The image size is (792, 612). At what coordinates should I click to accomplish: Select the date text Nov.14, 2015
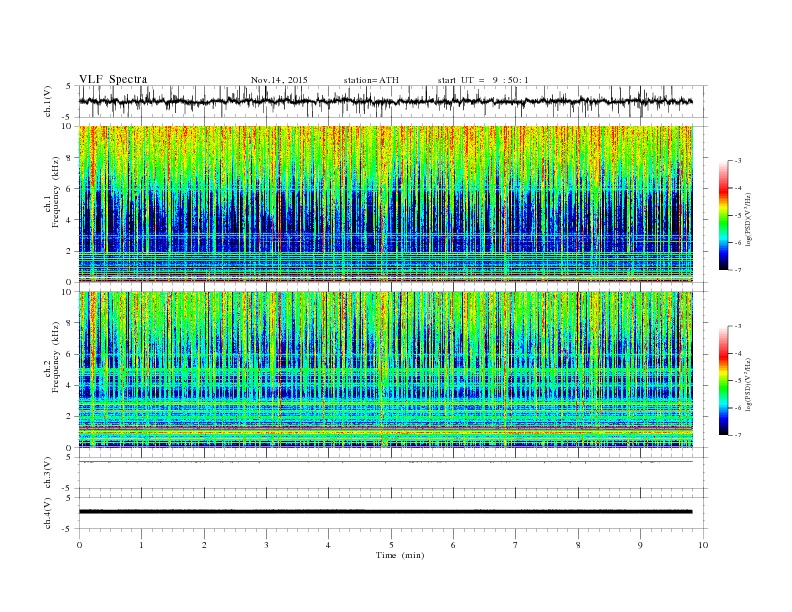[279, 80]
